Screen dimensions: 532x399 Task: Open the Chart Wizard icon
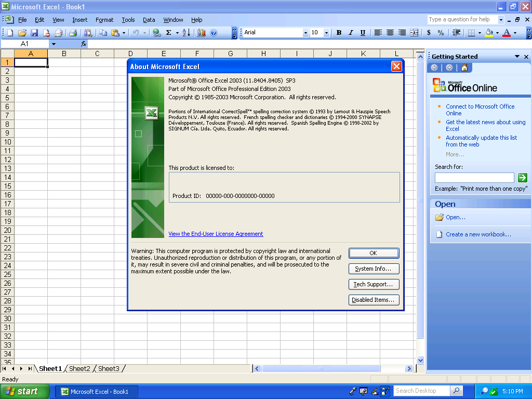pos(202,33)
